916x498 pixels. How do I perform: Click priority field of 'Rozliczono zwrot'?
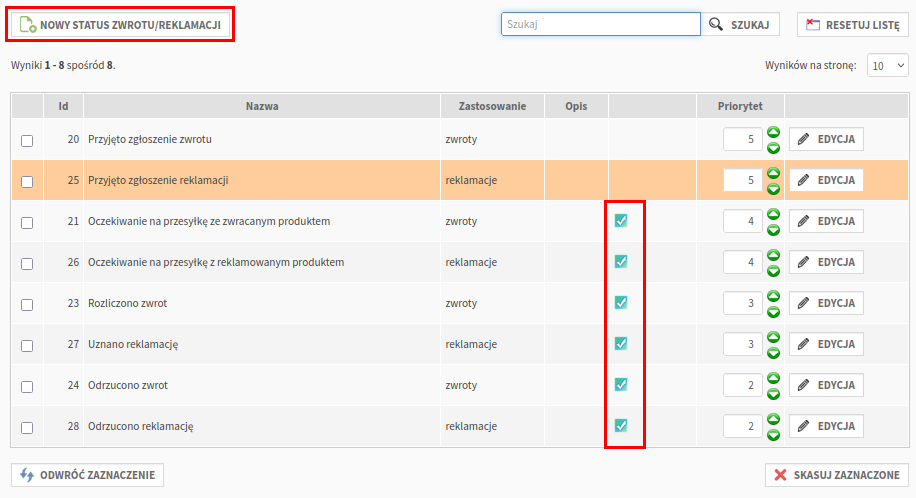[x=742, y=303]
